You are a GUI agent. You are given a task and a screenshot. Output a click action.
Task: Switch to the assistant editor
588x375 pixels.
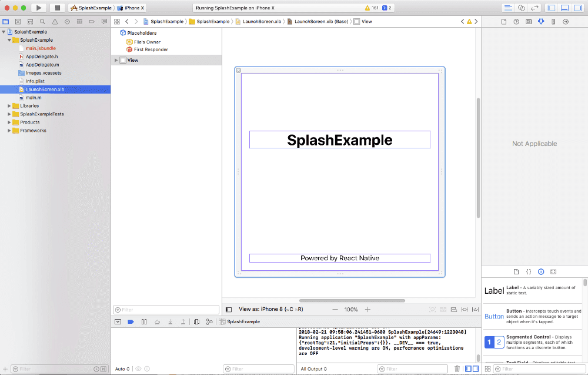(x=521, y=8)
